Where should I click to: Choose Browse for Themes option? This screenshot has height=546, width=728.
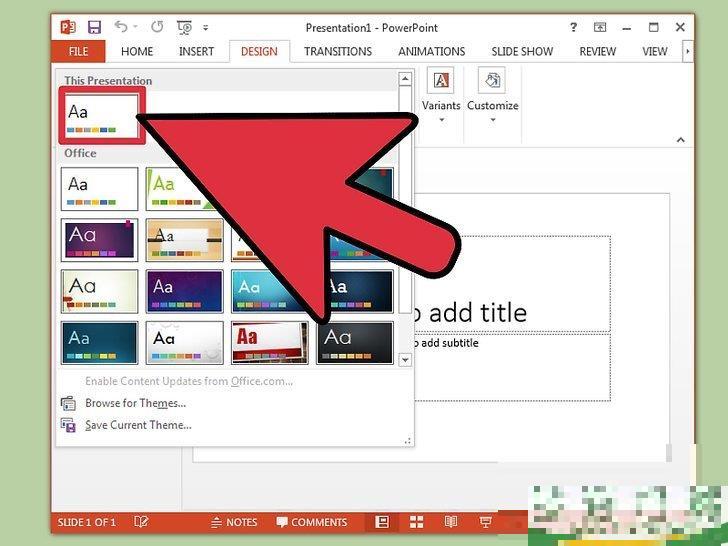click(135, 403)
